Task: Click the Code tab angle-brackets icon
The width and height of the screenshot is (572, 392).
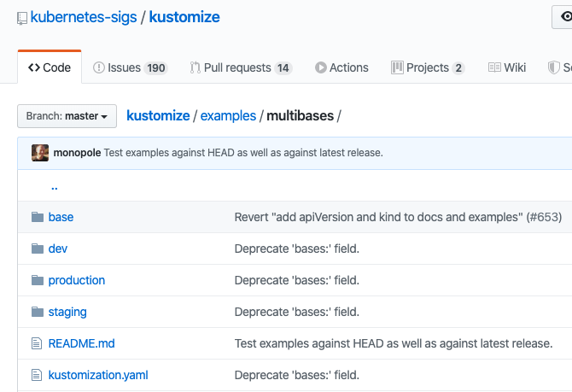Action: (x=34, y=67)
